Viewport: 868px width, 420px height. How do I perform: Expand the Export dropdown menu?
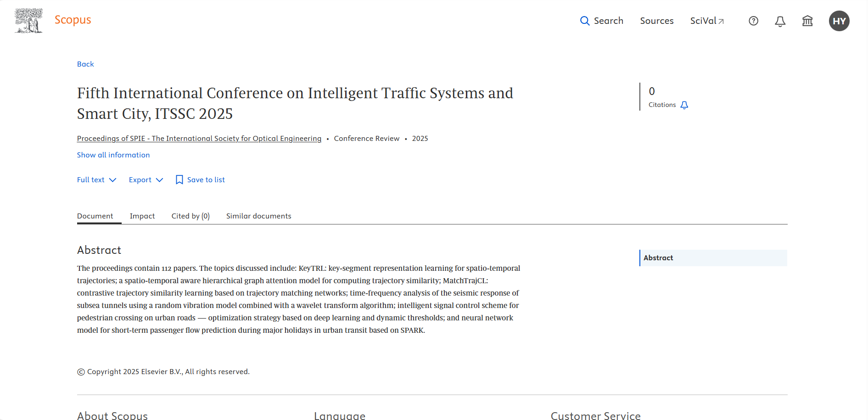146,180
